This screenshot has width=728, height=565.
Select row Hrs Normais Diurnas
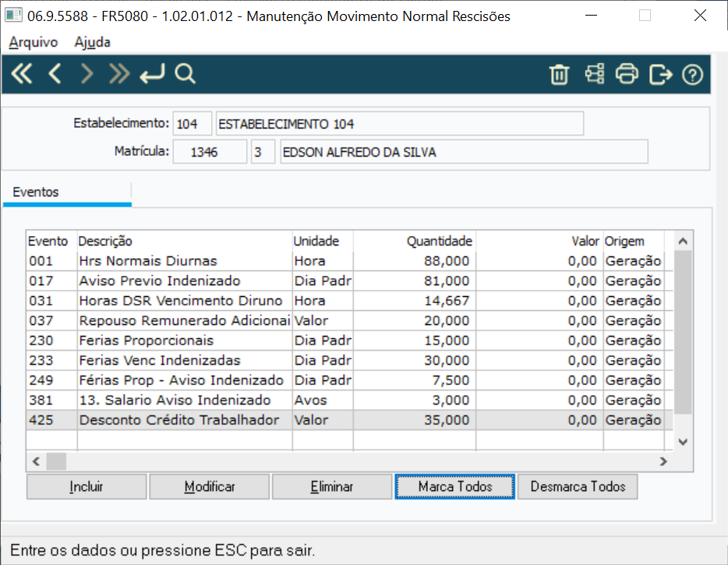click(x=350, y=261)
